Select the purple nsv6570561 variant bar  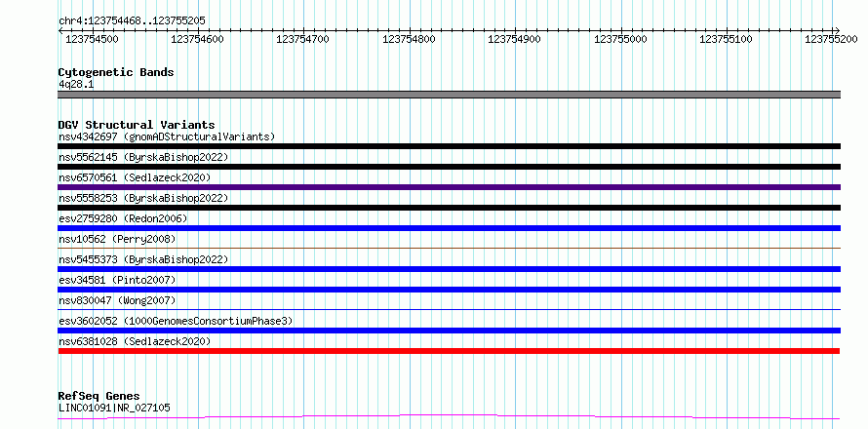pos(449,187)
